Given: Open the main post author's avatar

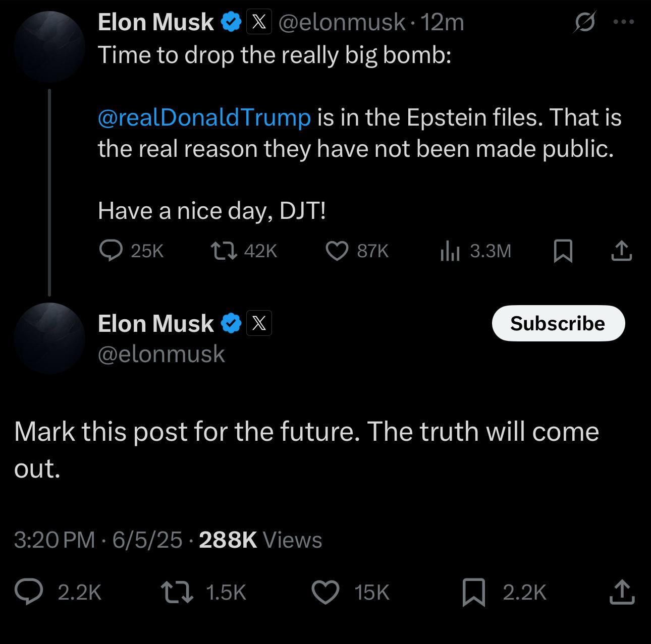Looking at the screenshot, I should [49, 338].
